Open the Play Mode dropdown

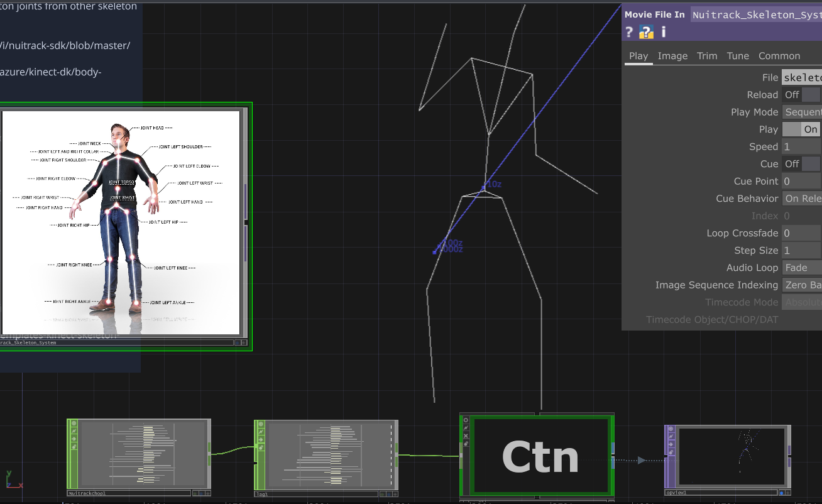(x=803, y=112)
